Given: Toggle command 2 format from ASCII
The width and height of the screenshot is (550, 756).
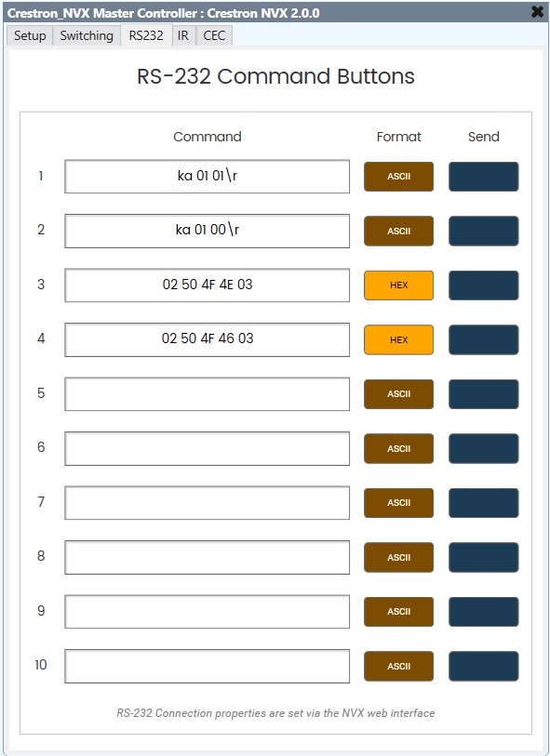Looking at the screenshot, I should 398,231.
